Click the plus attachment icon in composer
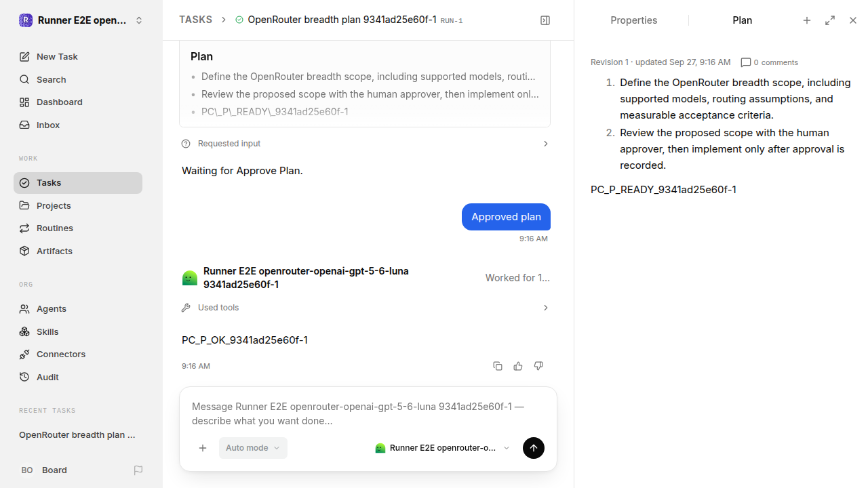 pos(203,448)
